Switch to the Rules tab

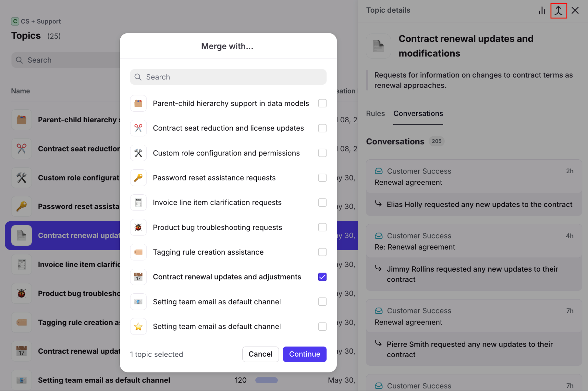pyautogui.click(x=375, y=113)
